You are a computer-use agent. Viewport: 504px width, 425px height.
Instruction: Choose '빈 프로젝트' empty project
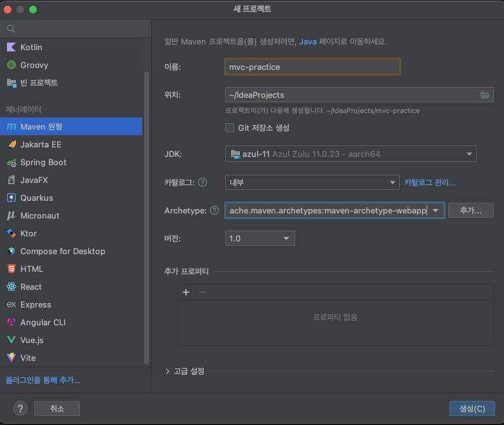click(71, 83)
